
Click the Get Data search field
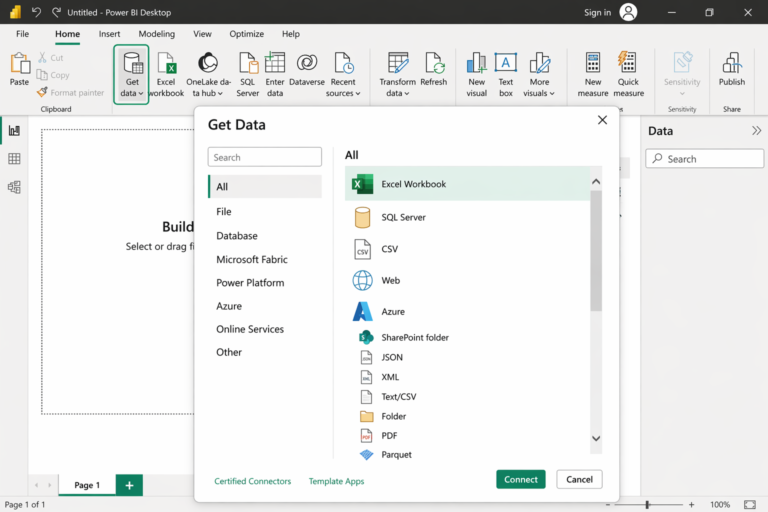click(264, 157)
